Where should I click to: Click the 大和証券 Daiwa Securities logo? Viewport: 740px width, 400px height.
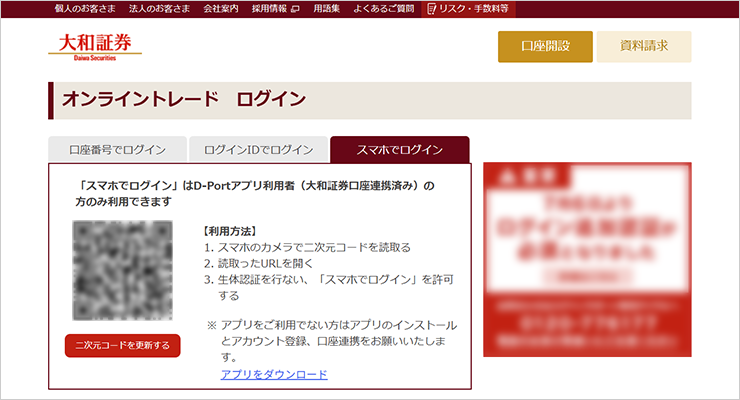(95, 47)
